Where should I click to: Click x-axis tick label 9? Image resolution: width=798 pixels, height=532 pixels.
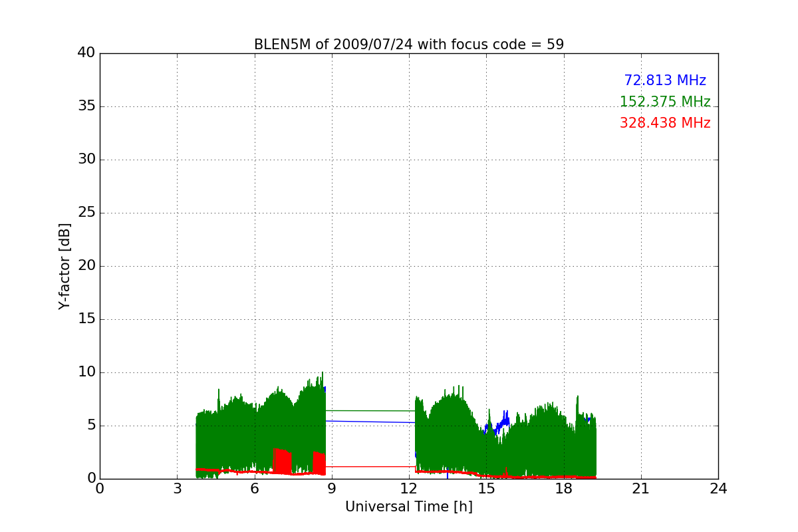pos(332,489)
